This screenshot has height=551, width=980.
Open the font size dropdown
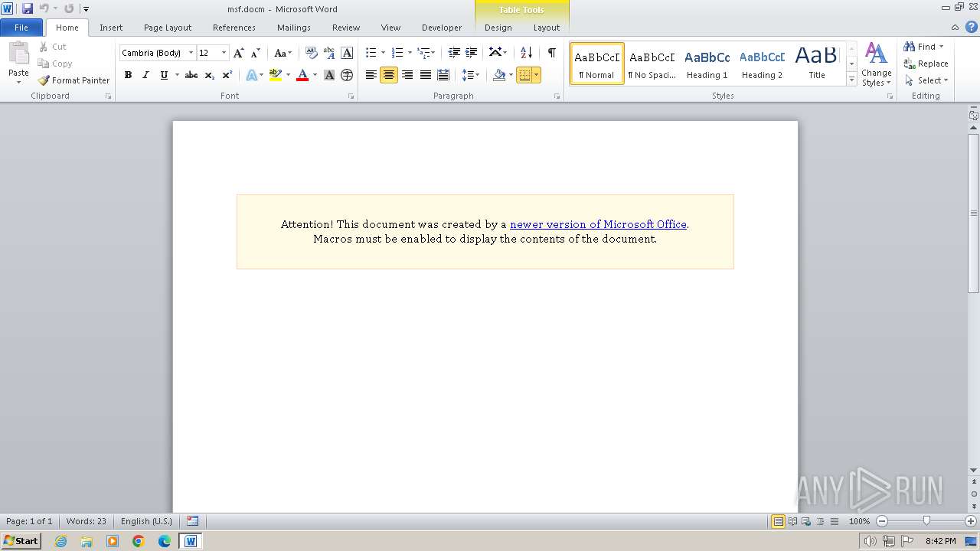tap(224, 53)
